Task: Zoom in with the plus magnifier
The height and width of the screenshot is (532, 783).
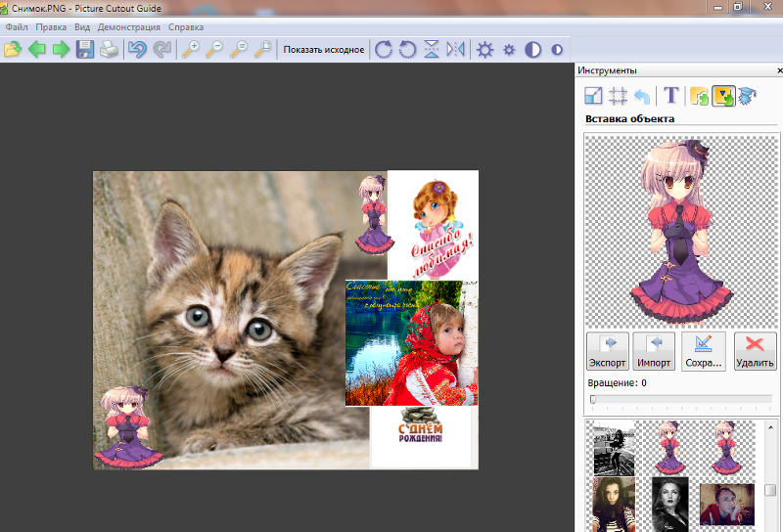Action: click(x=190, y=50)
